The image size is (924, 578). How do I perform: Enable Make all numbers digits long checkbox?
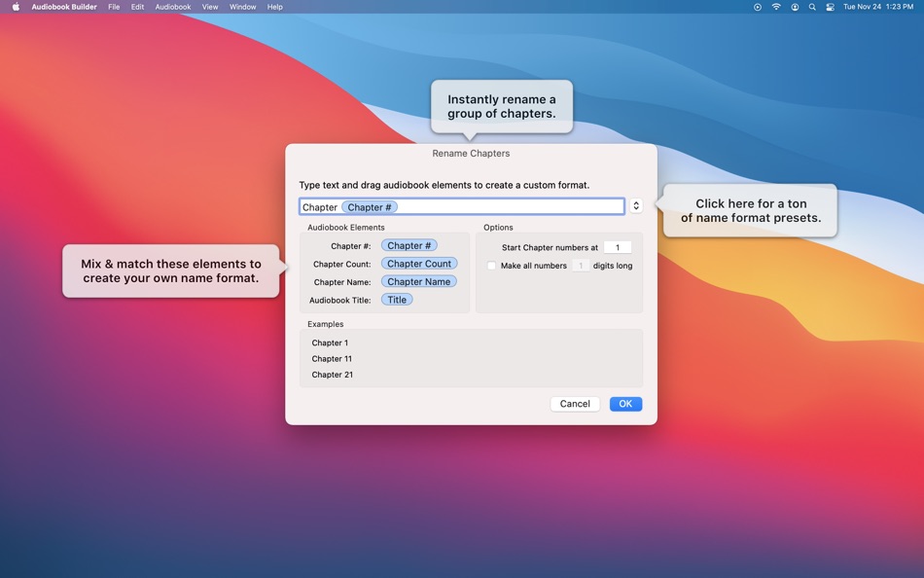(x=491, y=266)
